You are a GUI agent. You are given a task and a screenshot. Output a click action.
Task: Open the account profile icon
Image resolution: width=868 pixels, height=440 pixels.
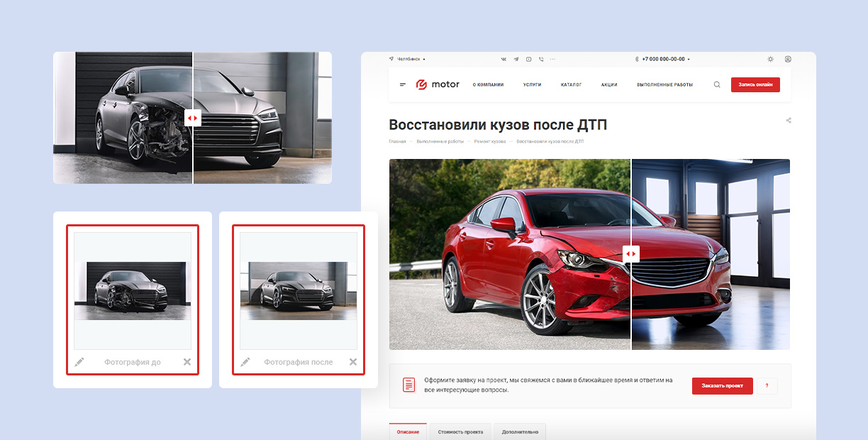point(789,59)
